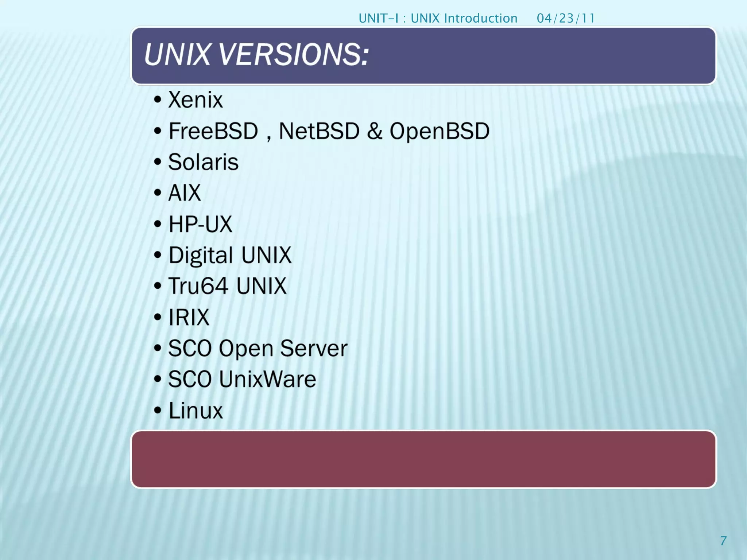Click the 'UNIX VERSIONS:' slide title
This screenshot has height=560, width=747.
[x=256, y=55]
